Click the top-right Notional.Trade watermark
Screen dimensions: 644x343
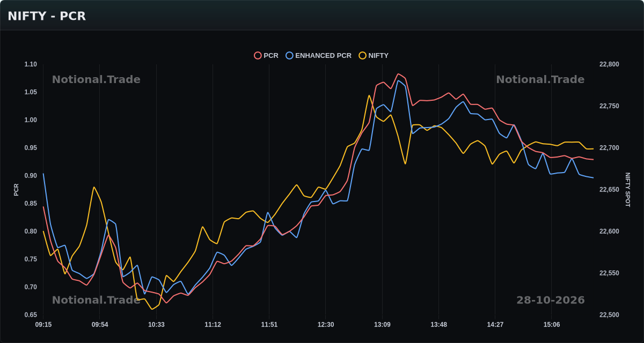pos(540,79)
